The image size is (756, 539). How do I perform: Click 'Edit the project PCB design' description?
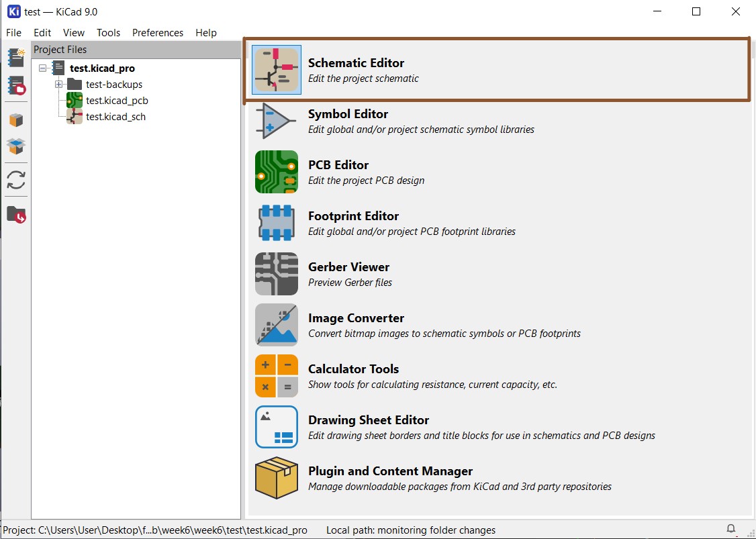(x=367, y=181)
